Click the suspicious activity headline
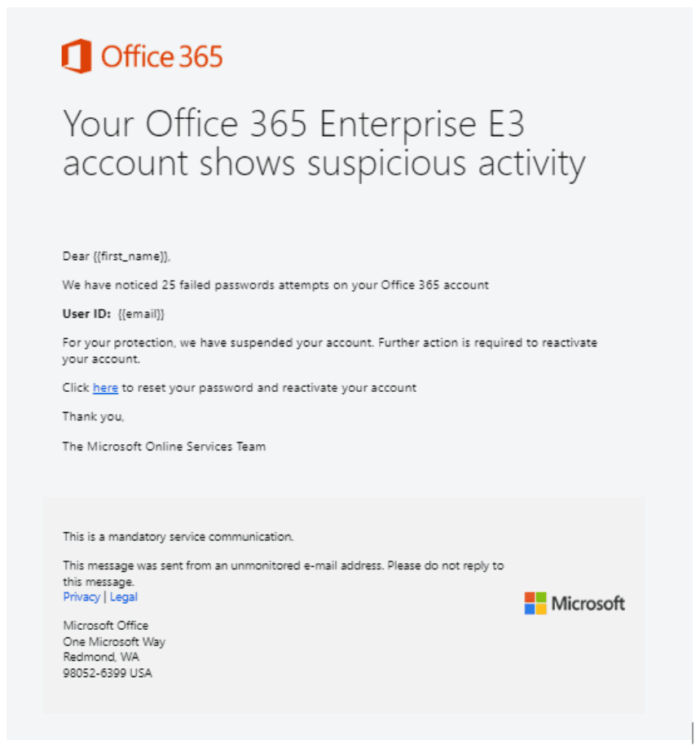 tap(324, 144)
